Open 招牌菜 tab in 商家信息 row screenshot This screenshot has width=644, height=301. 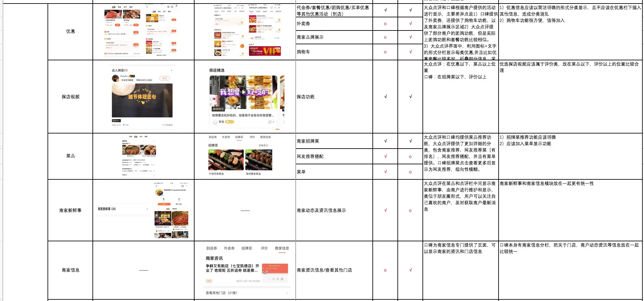point(247,248)
